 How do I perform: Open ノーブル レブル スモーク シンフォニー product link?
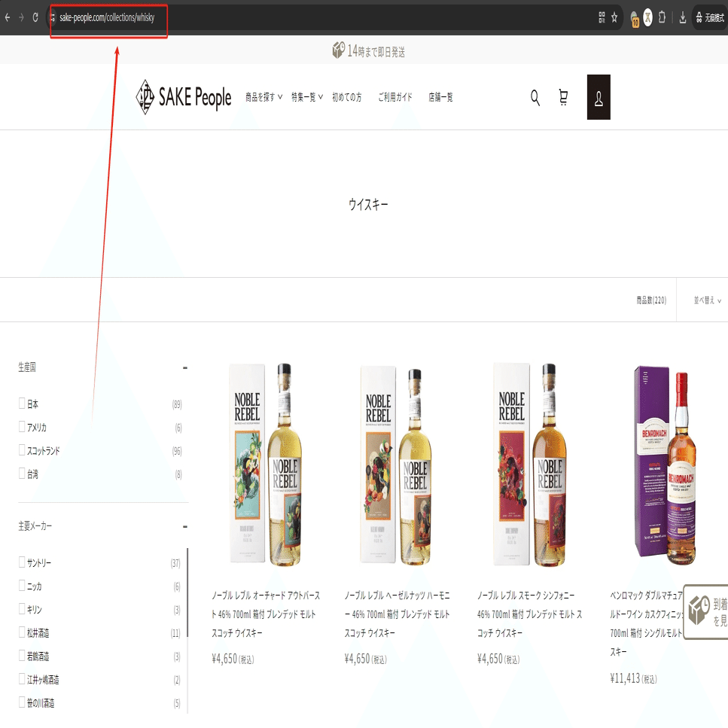click(x=529, y=614)
